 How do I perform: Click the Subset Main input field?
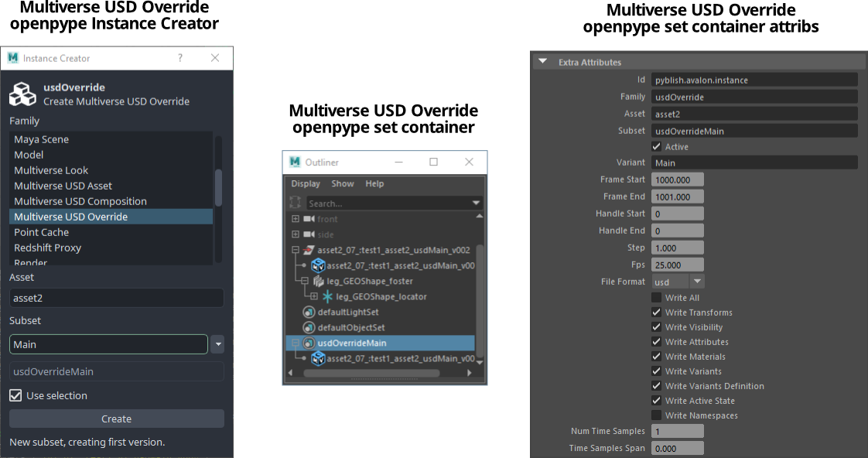[x=108, y=344]
